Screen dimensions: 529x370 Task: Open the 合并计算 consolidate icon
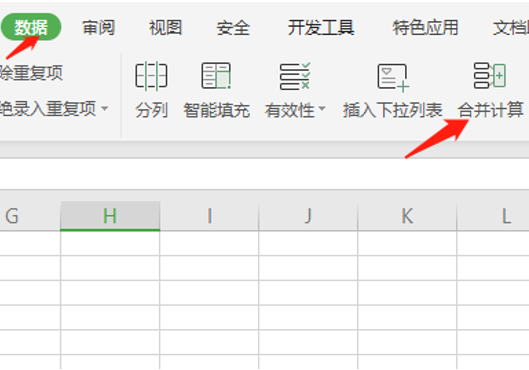[x=490, y=76]
